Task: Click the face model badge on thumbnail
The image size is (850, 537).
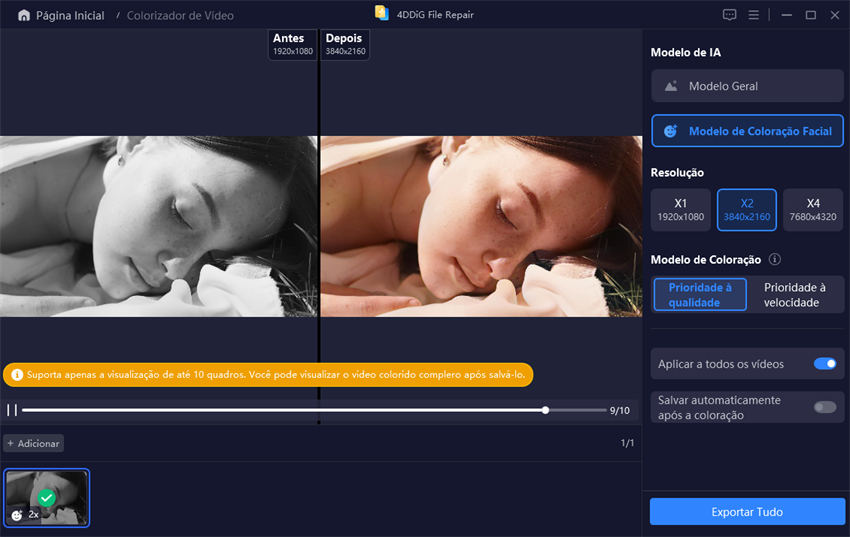Action: point(17,515)
